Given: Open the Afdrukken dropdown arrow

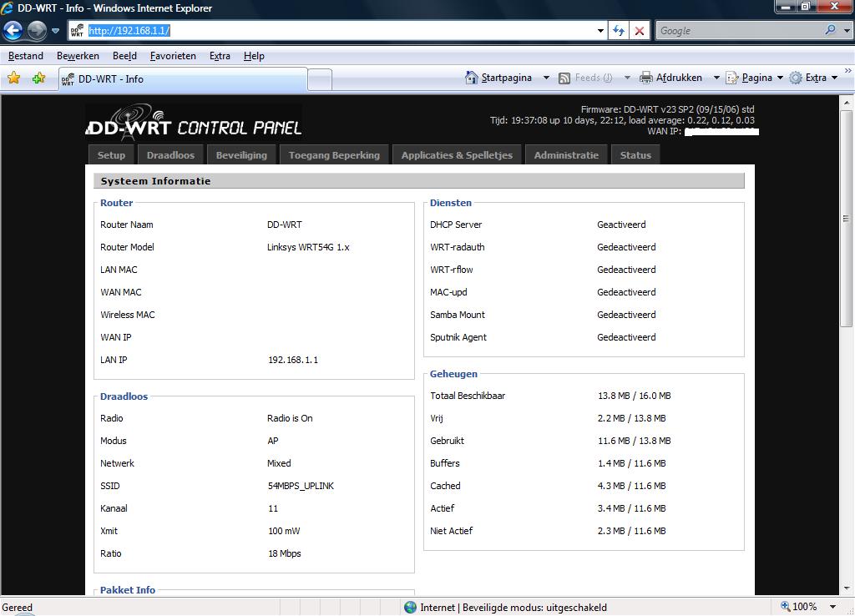Looking at the screenshot, I should (716, 78).
